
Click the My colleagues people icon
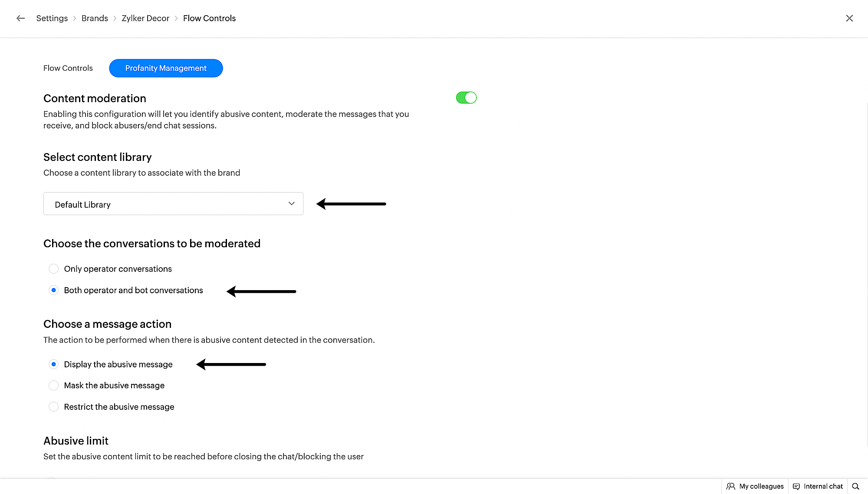[731, 486]
